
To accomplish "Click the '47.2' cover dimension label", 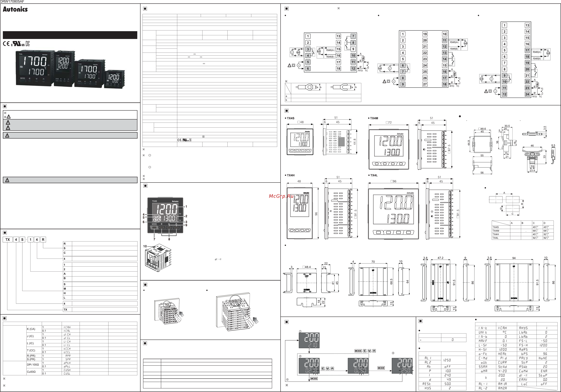I will tap(440, 258).
